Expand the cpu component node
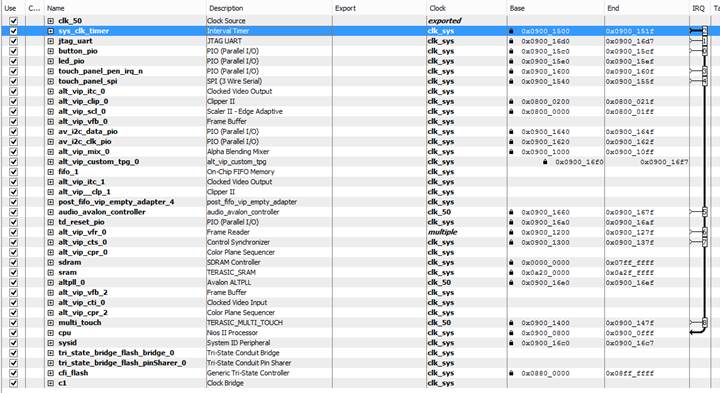Image resolution: width=720 pixels, height=393 pixels. click(51, 333)
